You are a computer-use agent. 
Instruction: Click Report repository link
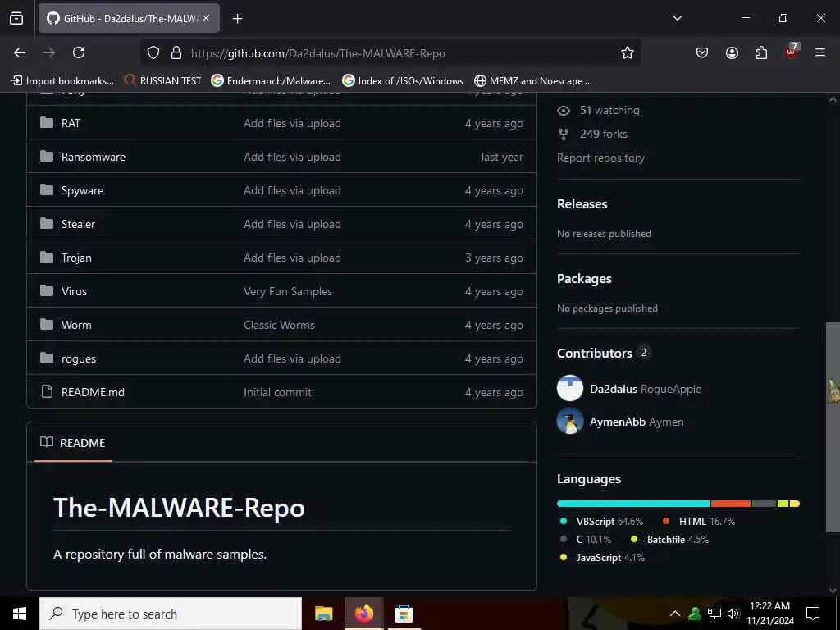click(x=600, y=158)
